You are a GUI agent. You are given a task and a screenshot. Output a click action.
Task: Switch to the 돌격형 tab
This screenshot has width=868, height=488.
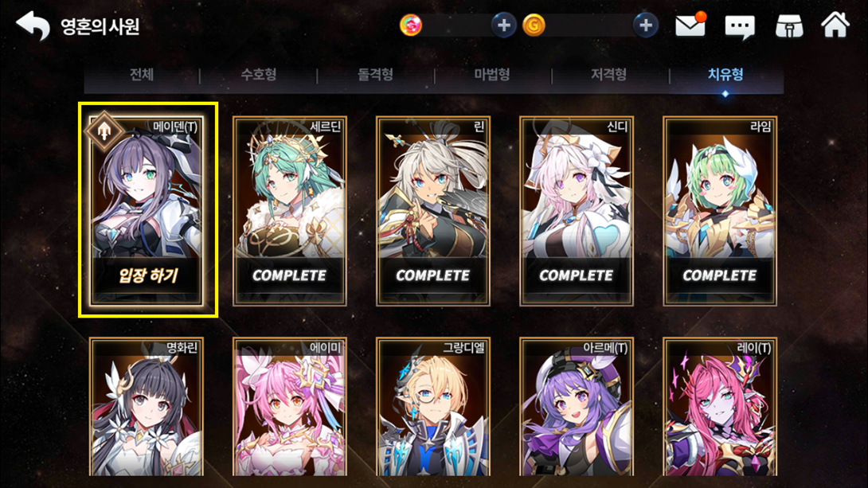coord(375,75)
